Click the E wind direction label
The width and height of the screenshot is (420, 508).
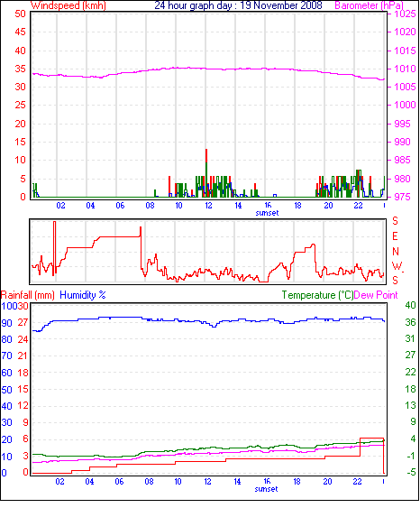tap(395, 236)
